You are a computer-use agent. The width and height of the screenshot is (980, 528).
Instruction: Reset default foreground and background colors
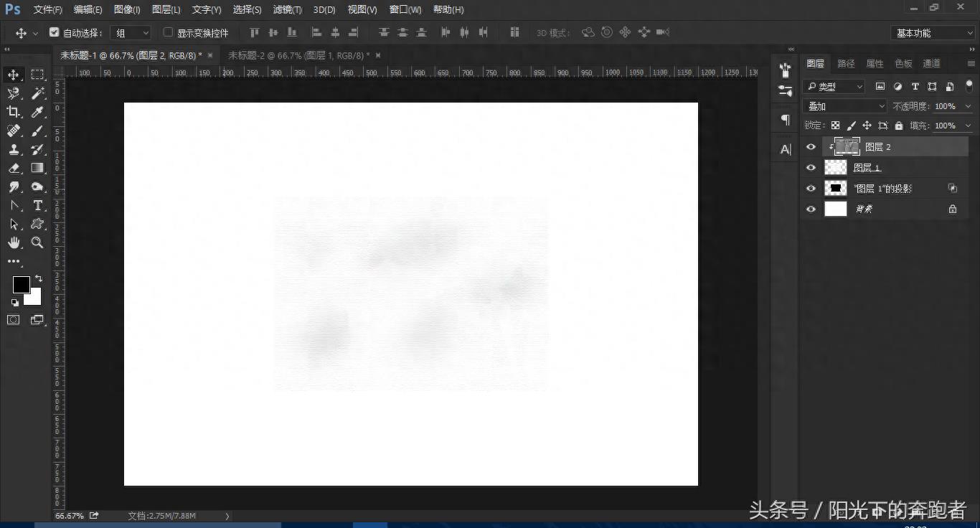click(14, 303)
